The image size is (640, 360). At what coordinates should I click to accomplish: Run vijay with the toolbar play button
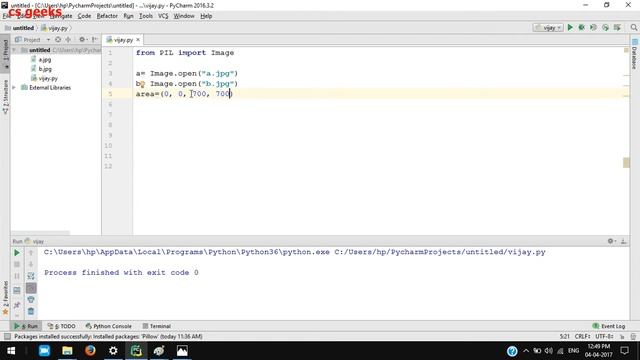click(570, 27)
